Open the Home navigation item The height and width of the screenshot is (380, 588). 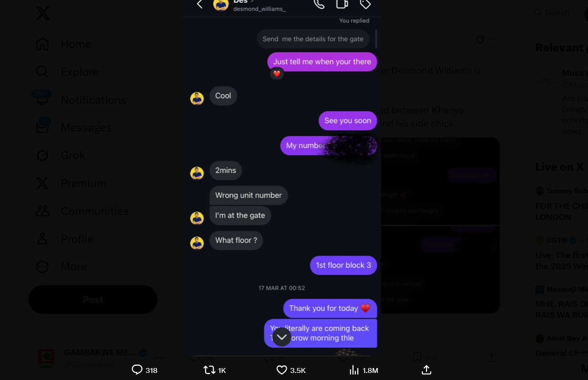(x=63, y=44)
